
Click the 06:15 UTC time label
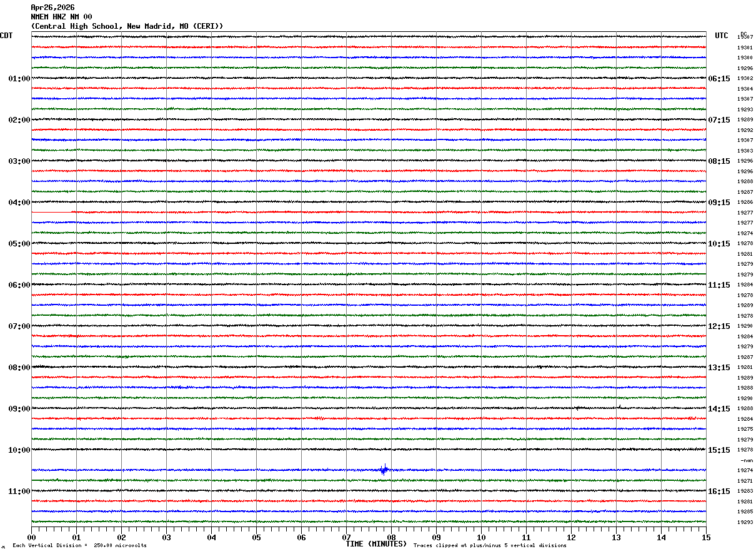[x=719, y=79]
